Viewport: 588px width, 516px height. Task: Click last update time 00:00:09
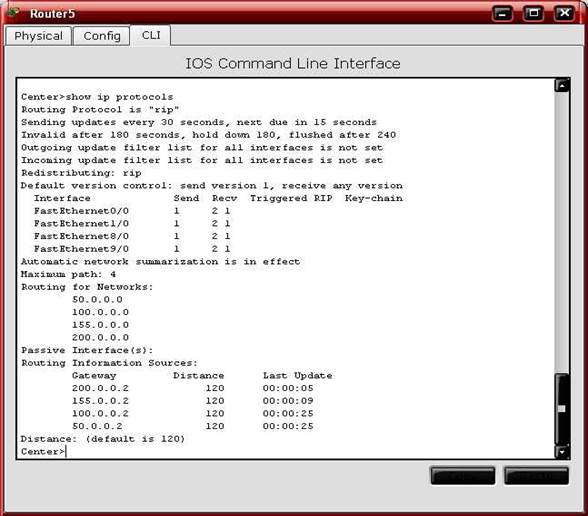(x=288, y=401)
